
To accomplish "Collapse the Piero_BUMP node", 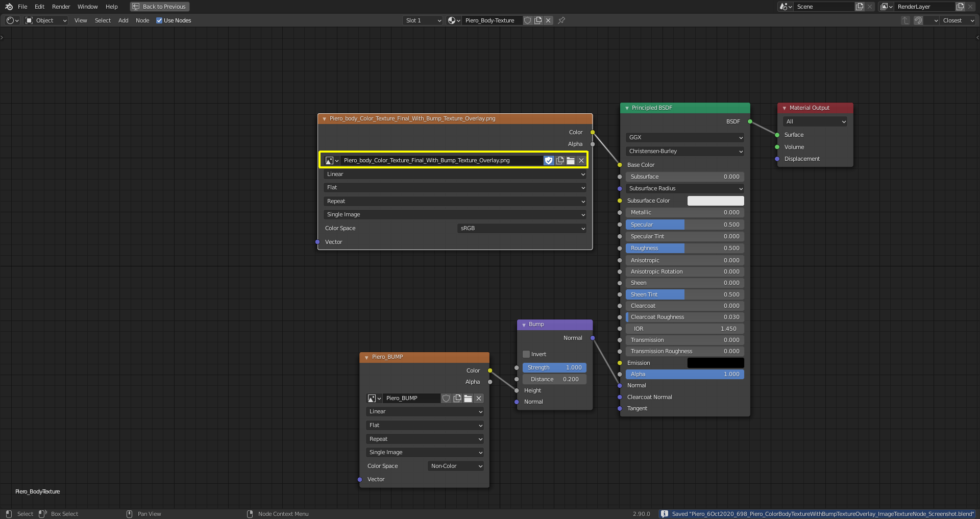I will [366, 357].
